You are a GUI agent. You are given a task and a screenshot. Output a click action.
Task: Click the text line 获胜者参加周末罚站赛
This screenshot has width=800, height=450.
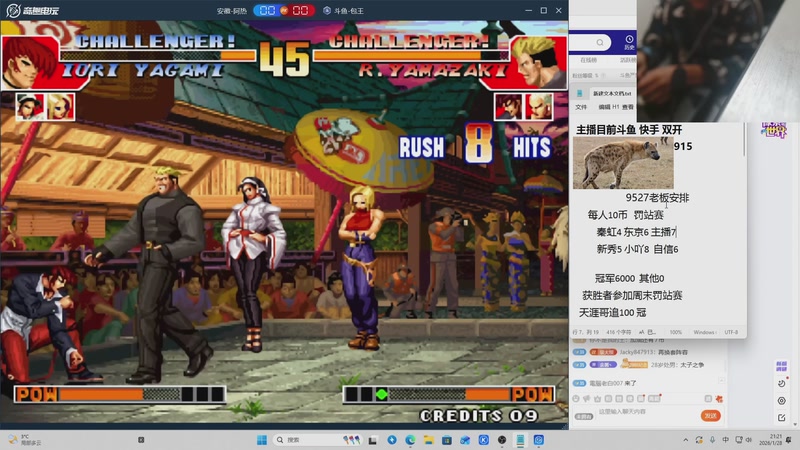click(x=632, y=295)
